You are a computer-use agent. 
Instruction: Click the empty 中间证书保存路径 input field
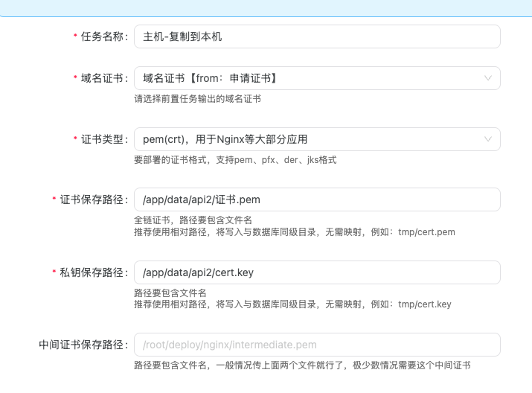[316, 345]
